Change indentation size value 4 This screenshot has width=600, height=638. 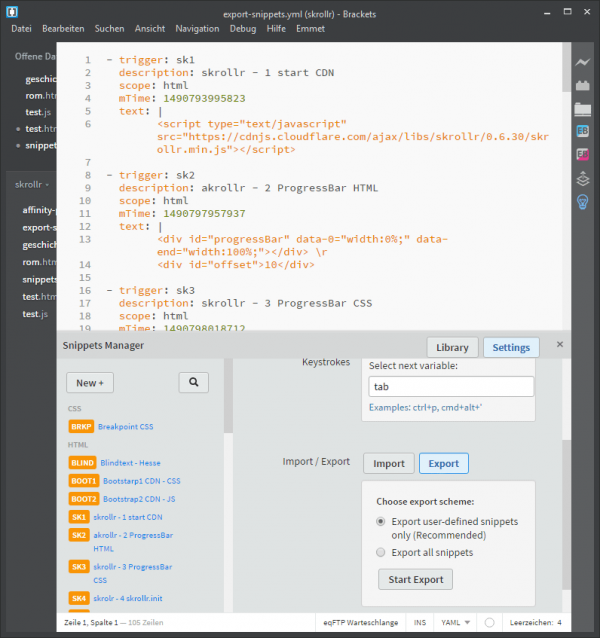[559, 623]
